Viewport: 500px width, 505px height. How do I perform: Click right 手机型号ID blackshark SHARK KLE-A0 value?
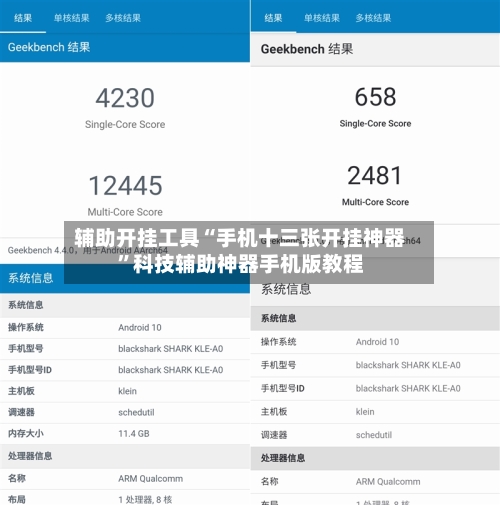tap(408, 389)
